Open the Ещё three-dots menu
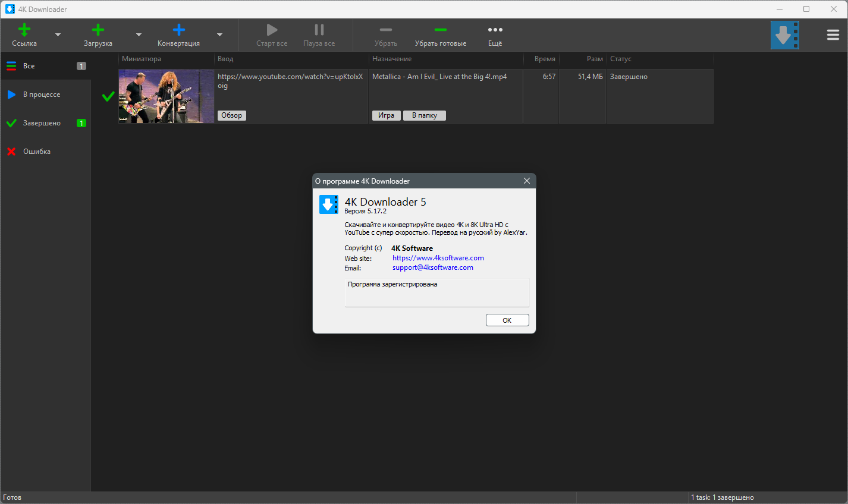 (495, 30)
